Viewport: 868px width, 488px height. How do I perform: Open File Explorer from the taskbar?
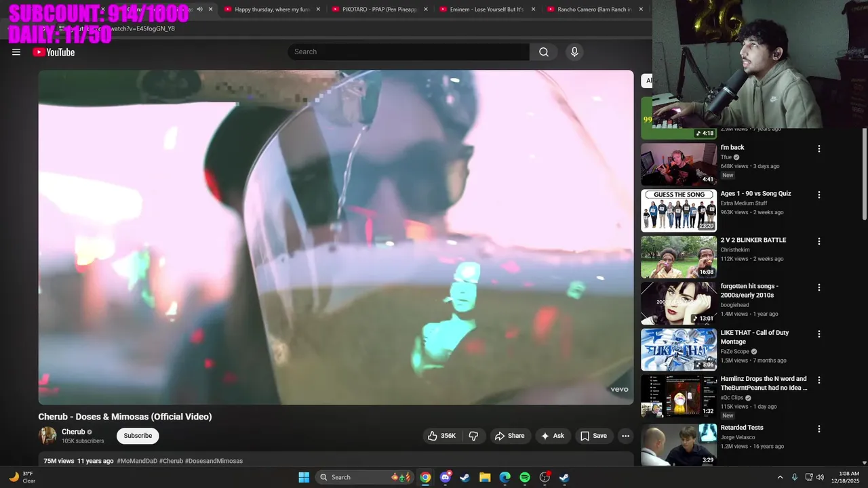(x=485, y=477)
